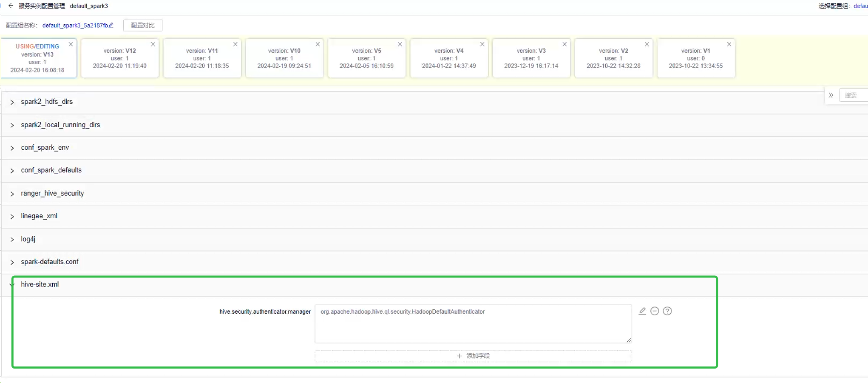Close the version V12 card
The width and height of the screenshot is (868, 383).
click(153, 44)
